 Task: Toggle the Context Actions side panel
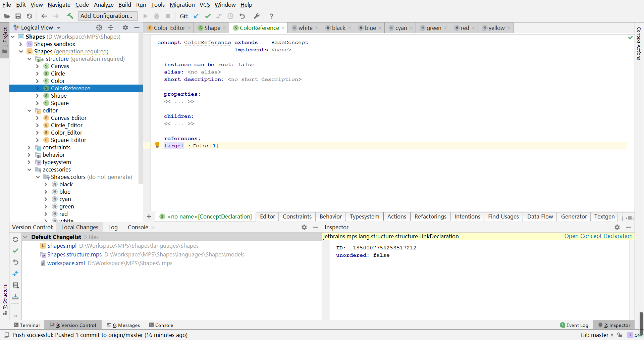click(639, 47)
